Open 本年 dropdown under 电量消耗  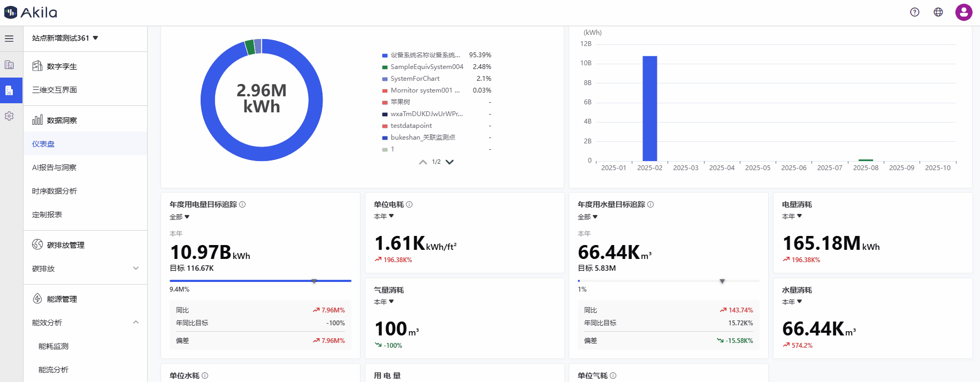pyautogui.click(x=792, y=216)
